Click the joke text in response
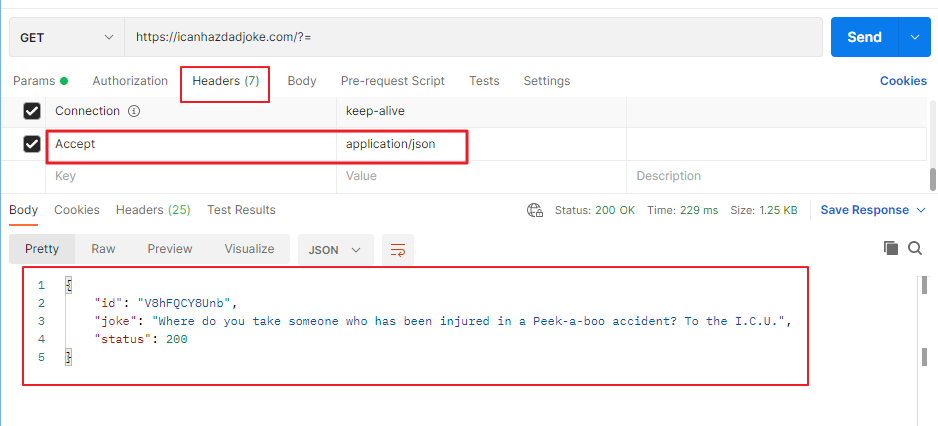This screenshot has height=426, width=938. (468, 321)
